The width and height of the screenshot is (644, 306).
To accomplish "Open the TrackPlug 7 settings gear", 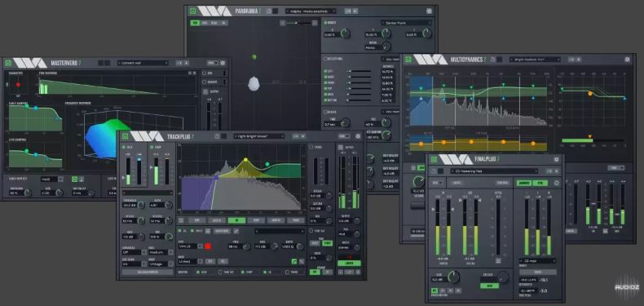I will click(358, 136).
